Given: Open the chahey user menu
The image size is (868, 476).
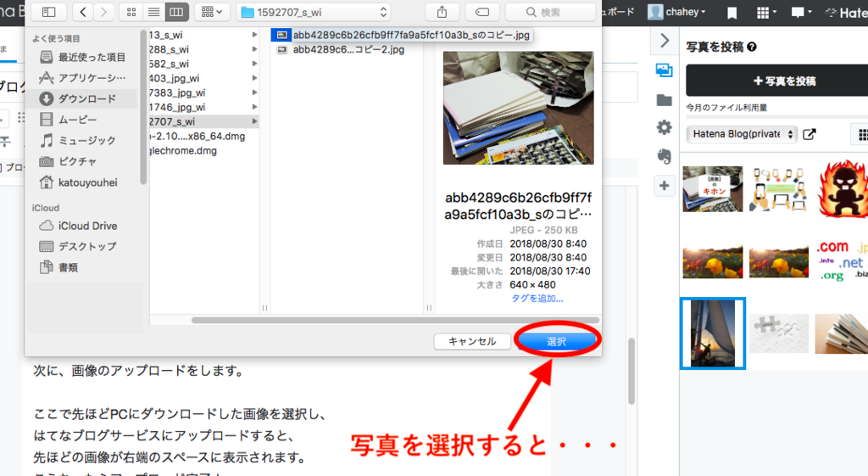Looking at the screenshot, I should tap(677, 12).
